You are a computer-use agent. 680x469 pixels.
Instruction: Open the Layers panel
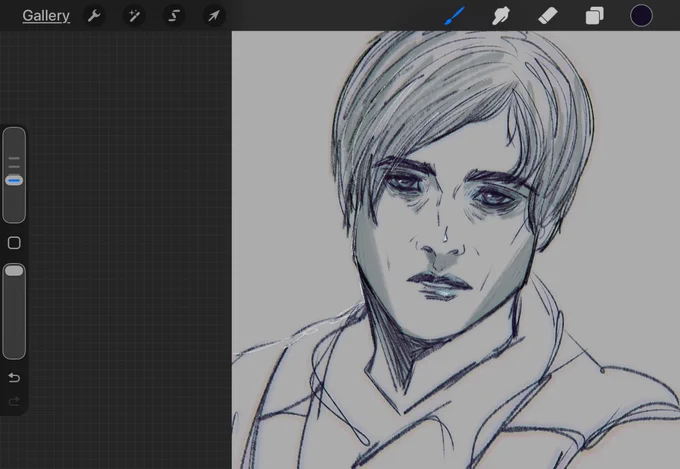tap(594, 16)
